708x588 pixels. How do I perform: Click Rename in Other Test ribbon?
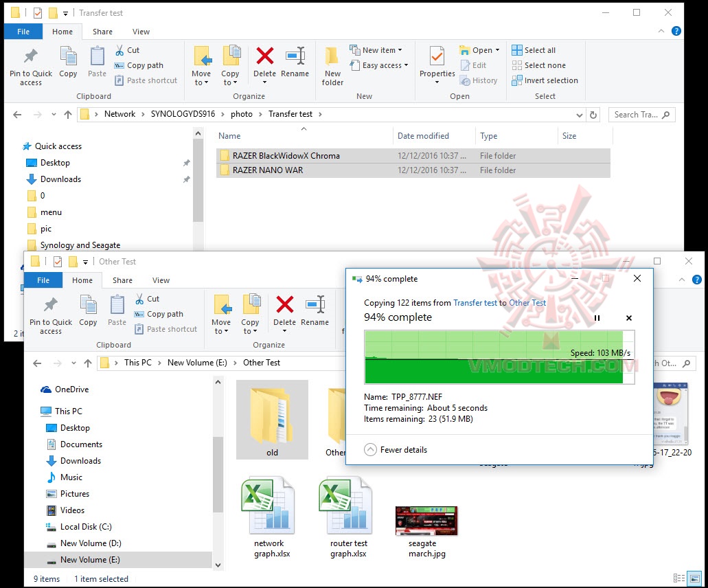(x=315, y=310)
